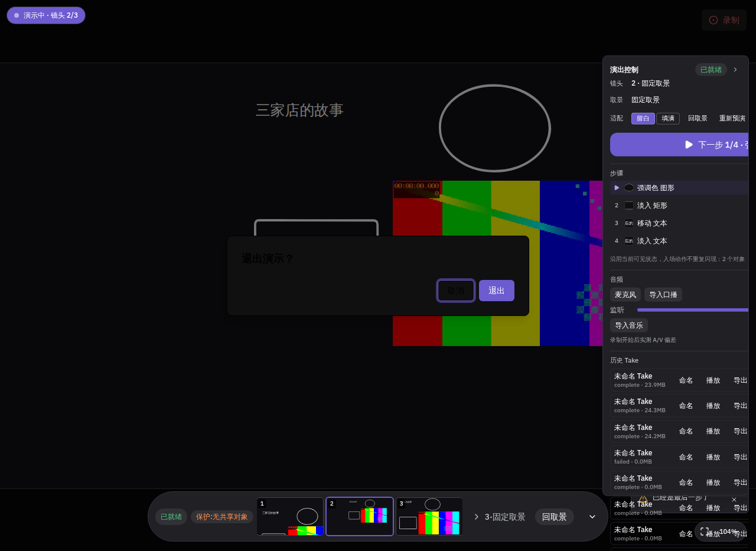756x551 pixels.
Task: Expand the chevron at bottom bar's right end
Action: 592,517
